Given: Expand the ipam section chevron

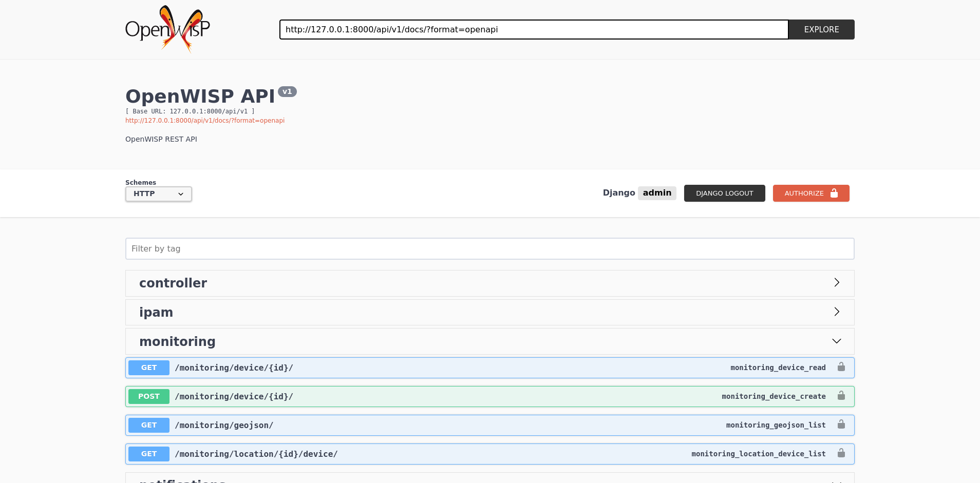Looking at the screenshot, I should point(836,312).
